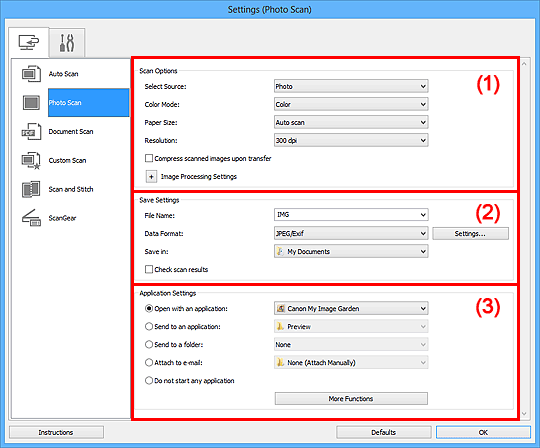Image resolution: width=540 pixels, height=448 pixels.
Task: Select the Auto Scan menu label
Action: 63,74
